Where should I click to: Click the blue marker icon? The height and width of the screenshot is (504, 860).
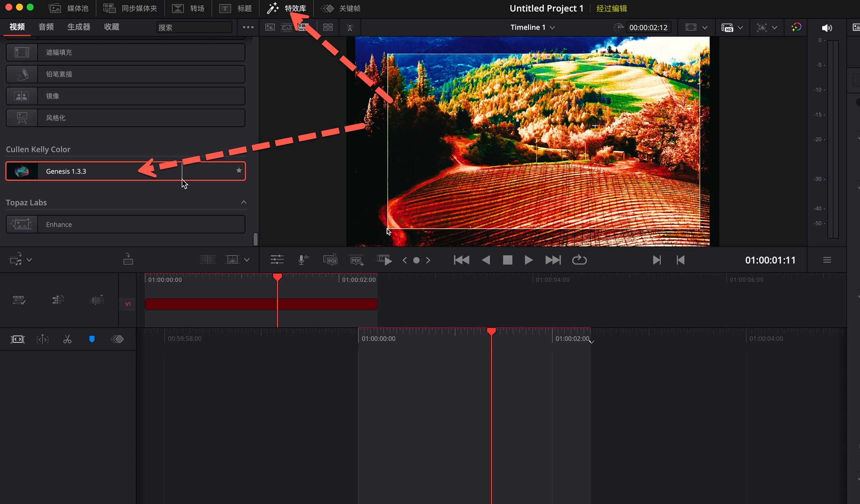(92, 339)
